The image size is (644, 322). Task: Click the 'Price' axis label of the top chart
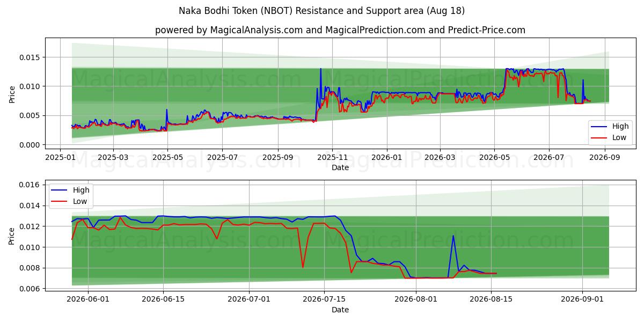point(12,94)
